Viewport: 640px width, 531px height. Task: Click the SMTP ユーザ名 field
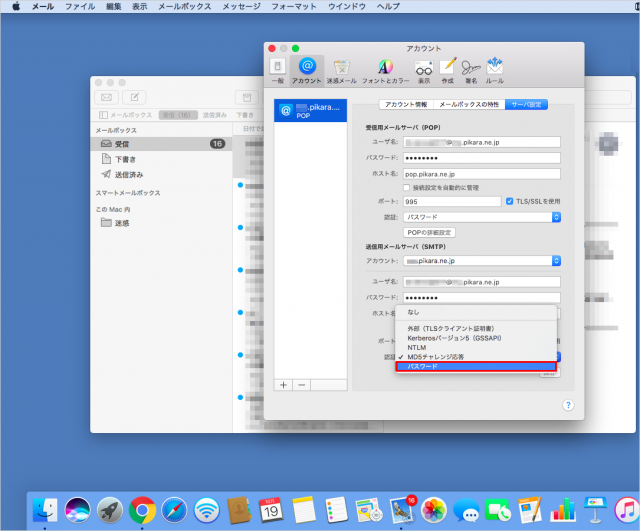(482, 282)
